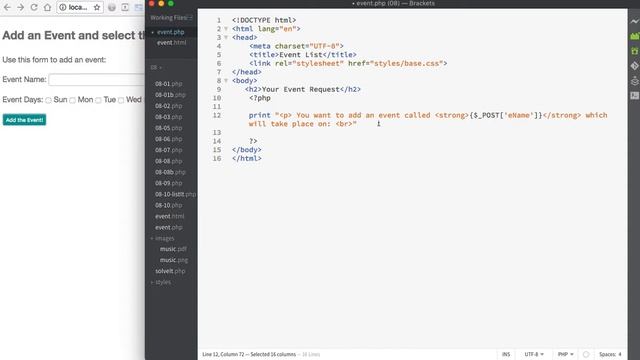Open 08-09.php in file tree
The width and height of the screenshot is (640, 360).
point(169,183)
